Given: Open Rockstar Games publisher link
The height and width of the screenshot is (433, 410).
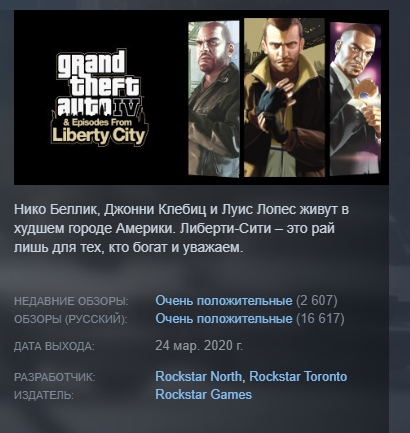Looking at the screenshot, I should (203, 394).
